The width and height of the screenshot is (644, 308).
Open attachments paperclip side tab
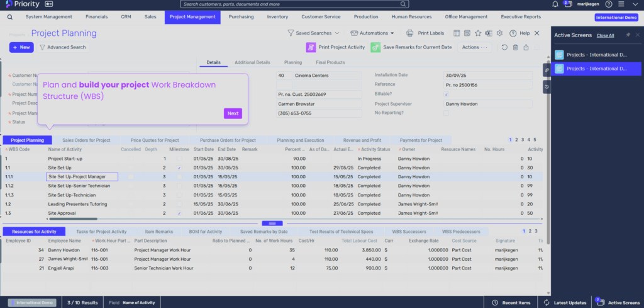[x=547, y=71]
